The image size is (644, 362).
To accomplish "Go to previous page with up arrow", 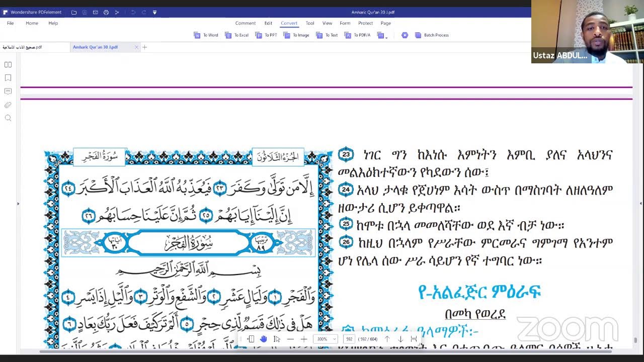I will coord(387,339).
